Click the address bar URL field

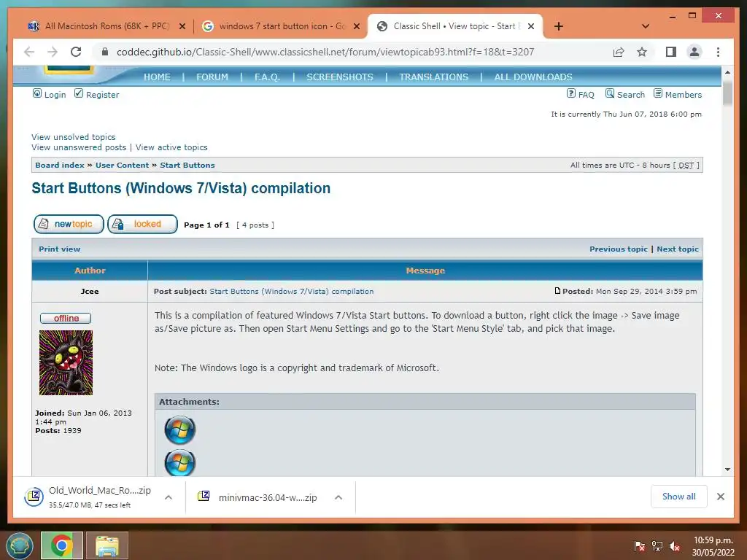tap(325, 52)
